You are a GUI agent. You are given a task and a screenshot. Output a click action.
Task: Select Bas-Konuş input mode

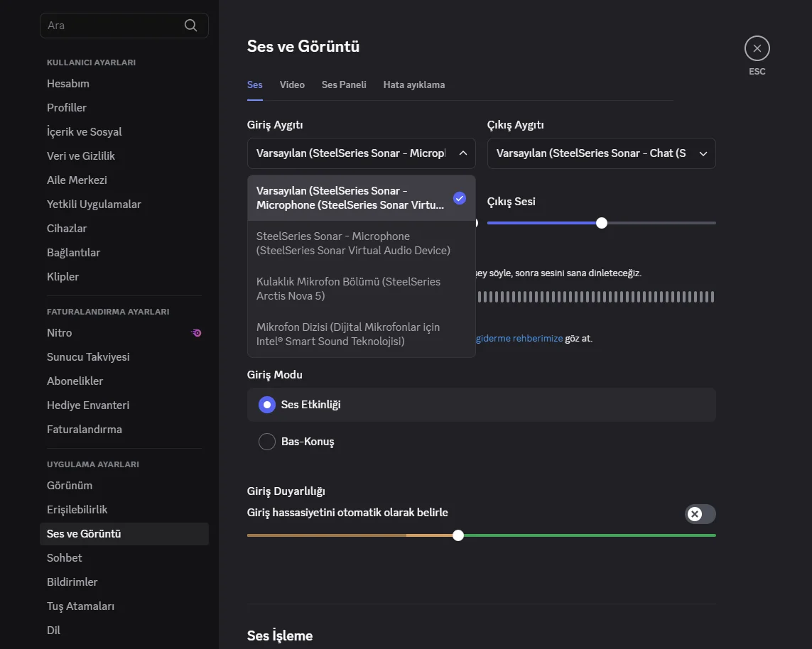click(267, 442)
